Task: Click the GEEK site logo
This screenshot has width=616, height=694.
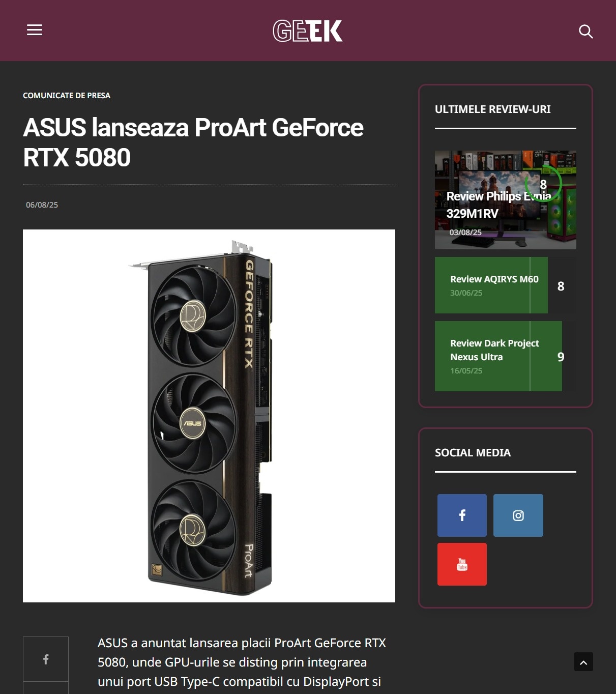Action: click(x=308, y=31)
